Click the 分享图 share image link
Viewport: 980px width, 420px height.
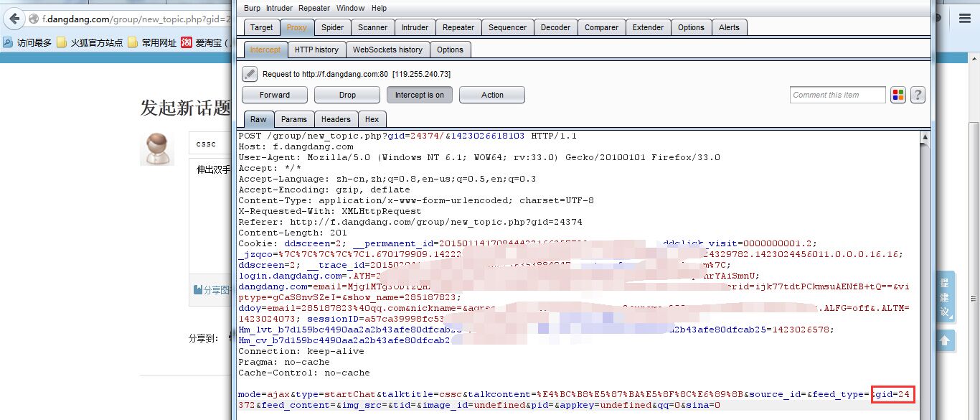pos(212,290)
